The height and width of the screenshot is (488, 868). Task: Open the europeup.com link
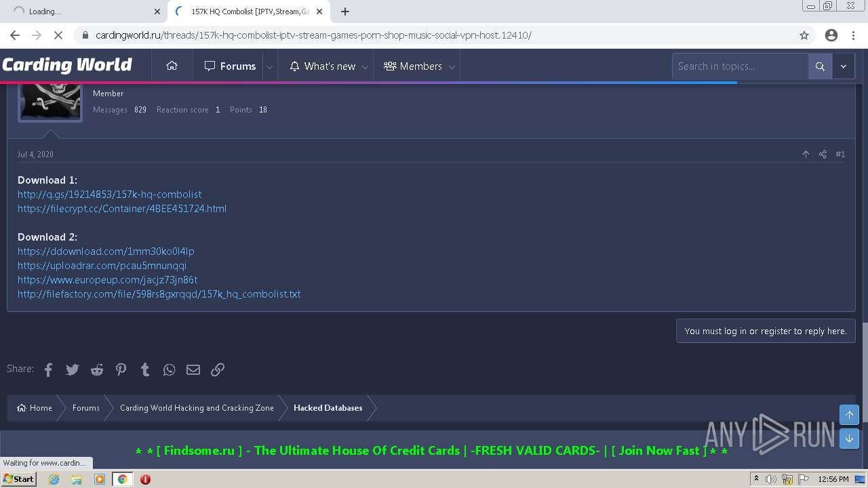pyautogui.click(x=107, y=279)
